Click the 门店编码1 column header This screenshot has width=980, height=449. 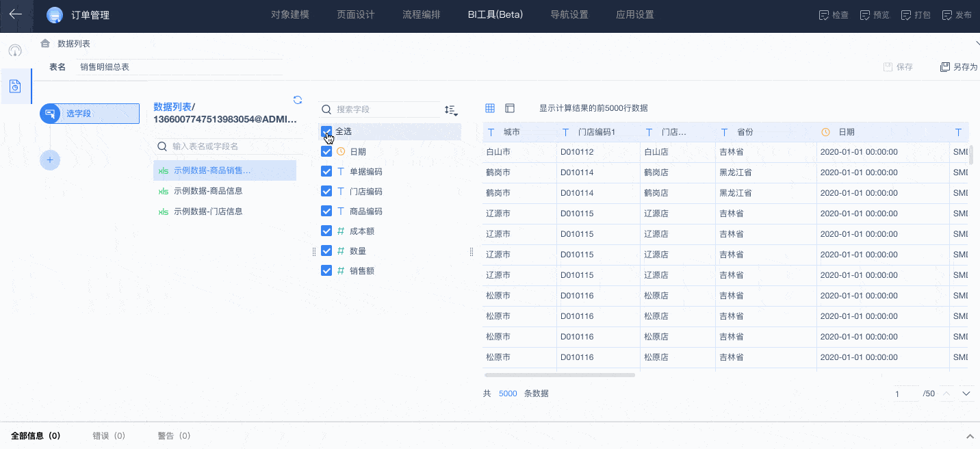tap(599, 132)
